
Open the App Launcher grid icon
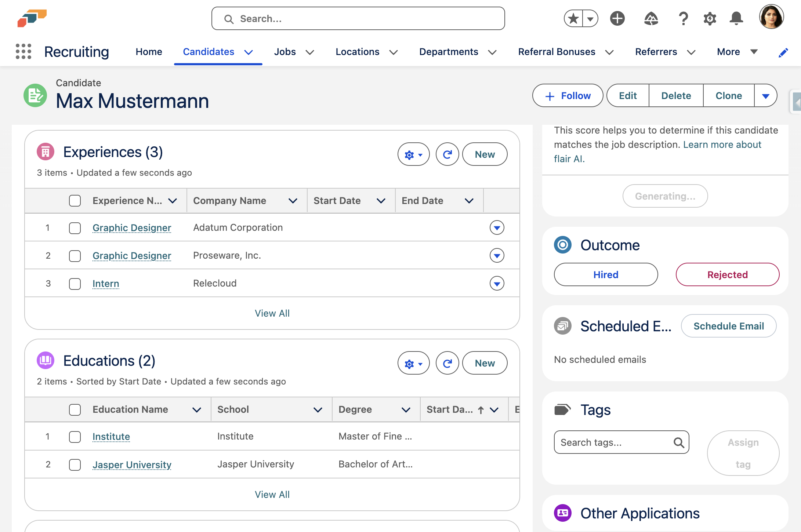coord(23,51)
